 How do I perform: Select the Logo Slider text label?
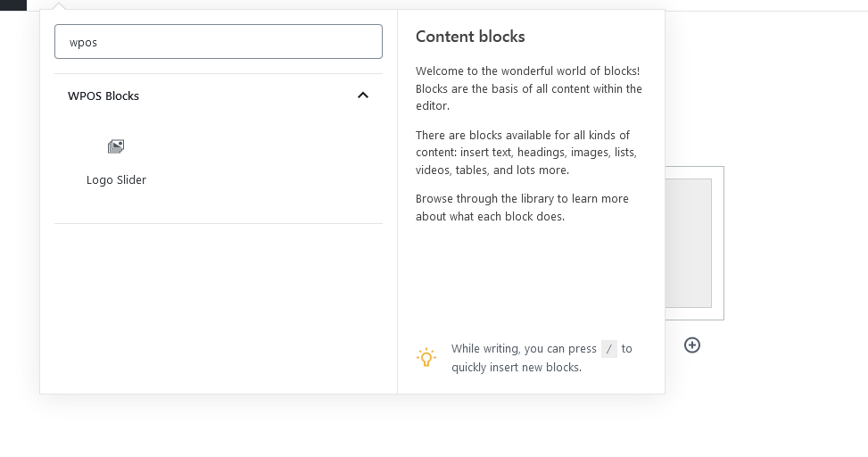click(x=116, y=179)
